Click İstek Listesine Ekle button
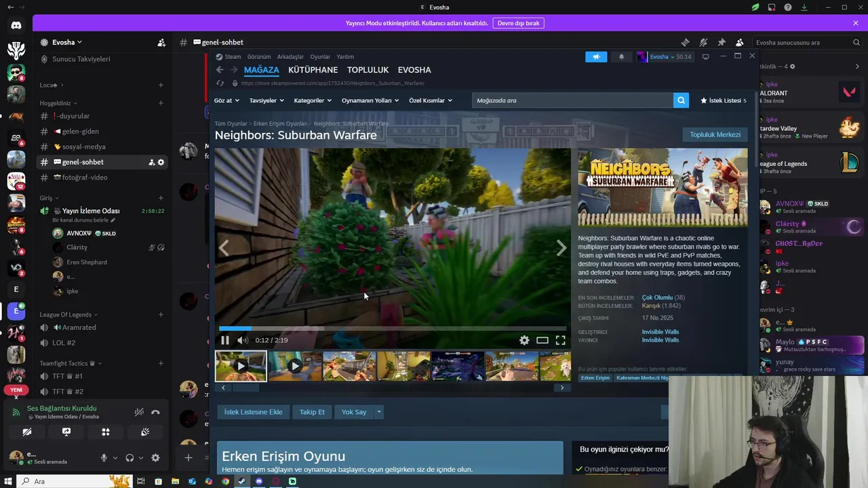Screen dimensions: 868x488 click(253, 412)
